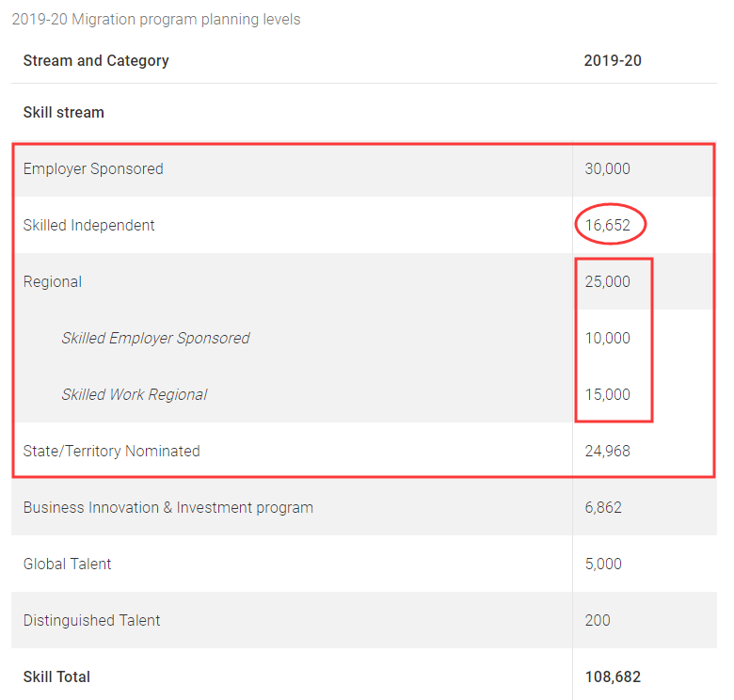Screen dimensions: 734x700
Task: Select the "Regional" row label
Action: tap(53, 281)
